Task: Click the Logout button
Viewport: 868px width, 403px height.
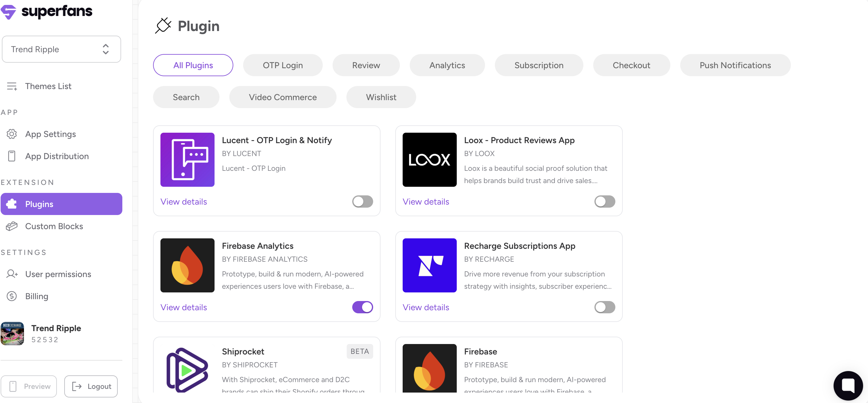Action: coord(91,386)
